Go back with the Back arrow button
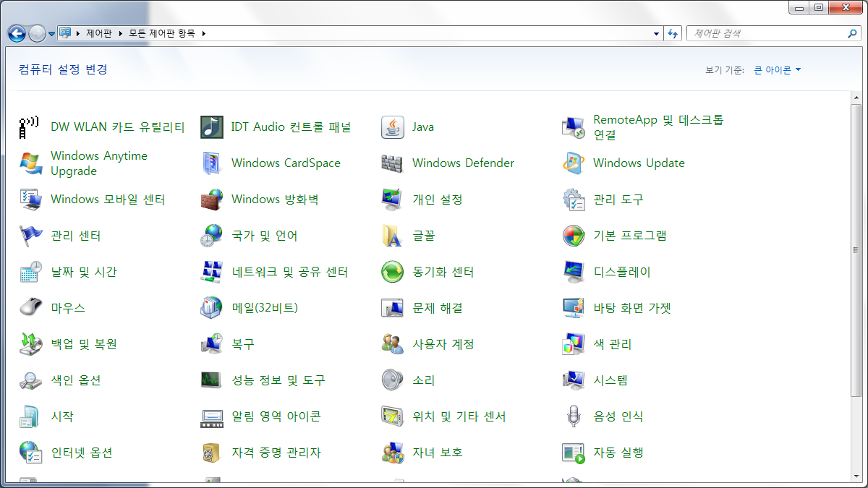Viewport: 868px width, 488px height. coord(17,33)
